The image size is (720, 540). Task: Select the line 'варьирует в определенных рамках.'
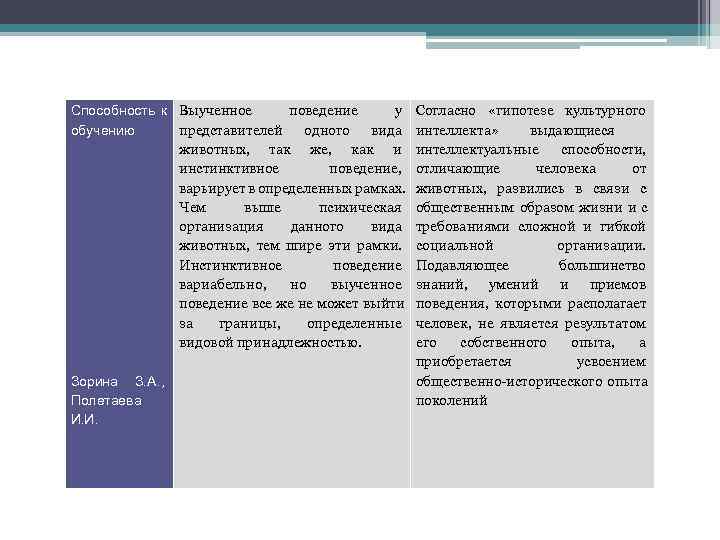click(x=292, y=189)
